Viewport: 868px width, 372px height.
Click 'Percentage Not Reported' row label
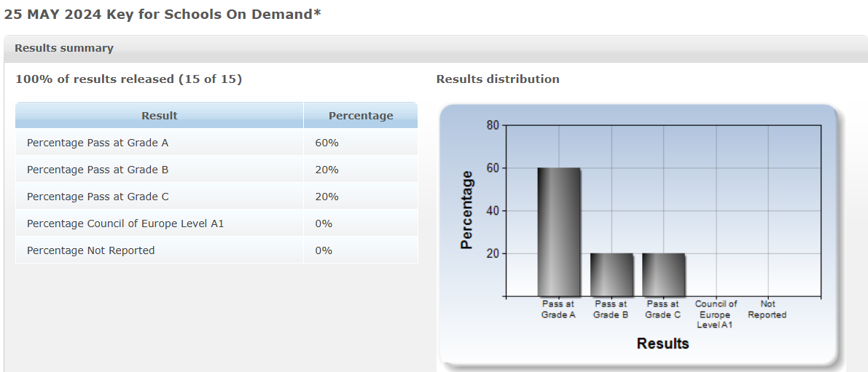tap(91, 251)
